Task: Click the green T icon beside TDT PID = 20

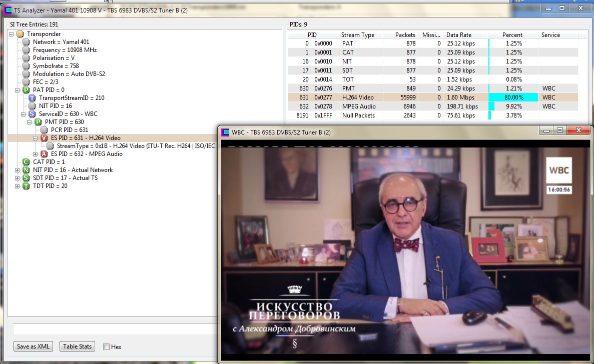Action: (26, 186)
